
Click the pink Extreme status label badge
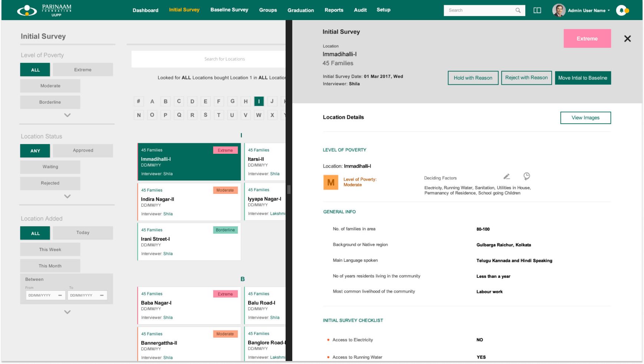(x=587, y=38)
